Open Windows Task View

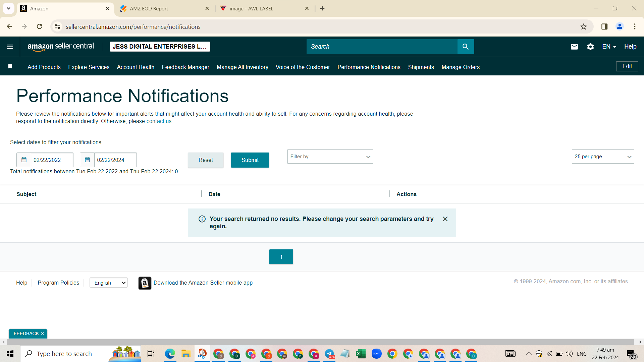click(151, 354)
